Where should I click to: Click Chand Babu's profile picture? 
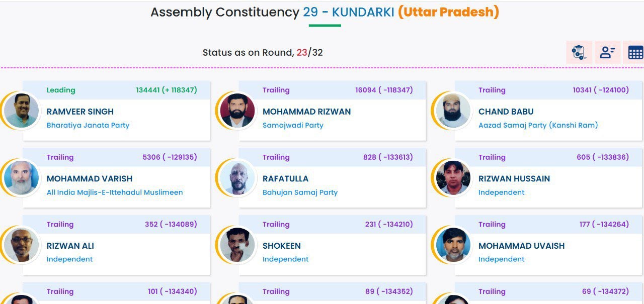(453, 111)
